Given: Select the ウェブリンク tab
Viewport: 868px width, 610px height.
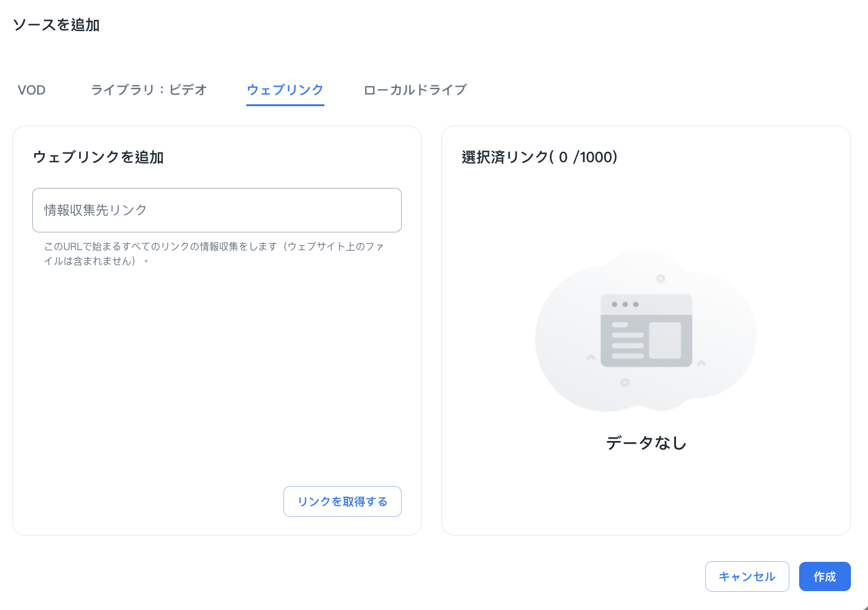Looking at the screenshot, I should tap(285, 90).
